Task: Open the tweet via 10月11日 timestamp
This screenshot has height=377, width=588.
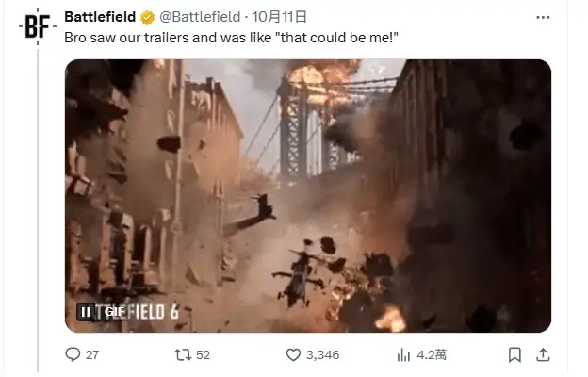Action: 279,17
